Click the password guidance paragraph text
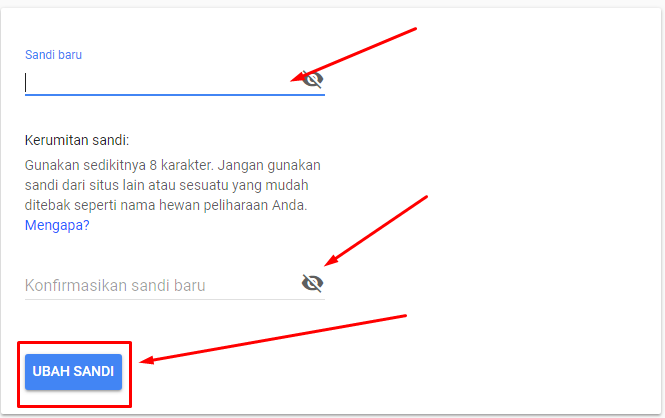The image size is (665, 418). tap(173, 185)
